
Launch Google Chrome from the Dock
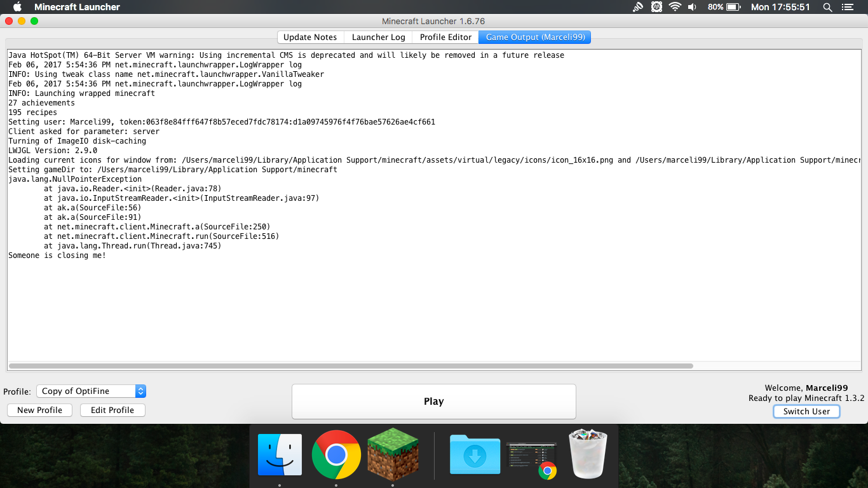point(336,454)
